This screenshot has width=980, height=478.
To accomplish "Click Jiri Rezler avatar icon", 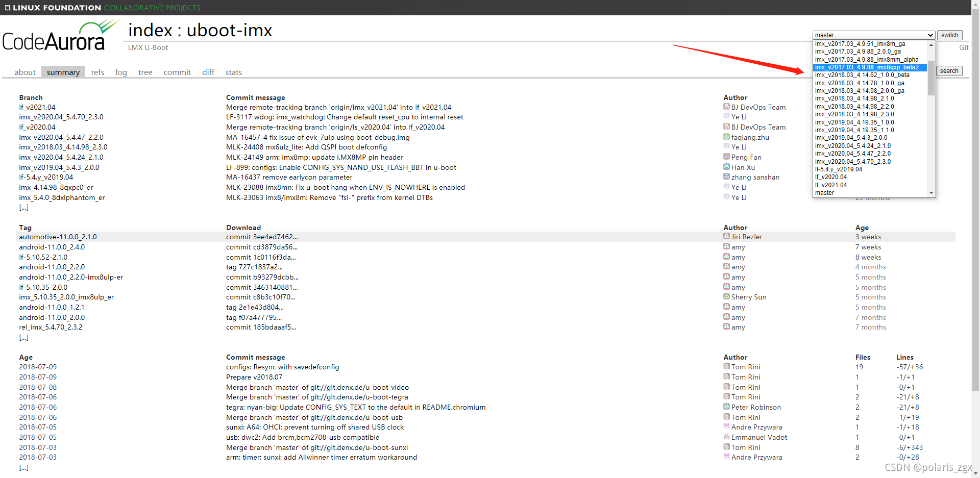I will (726, 236).
